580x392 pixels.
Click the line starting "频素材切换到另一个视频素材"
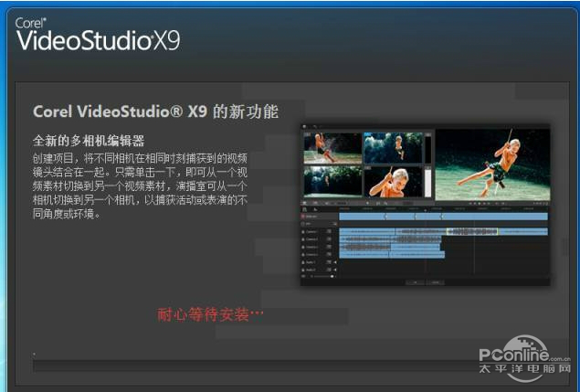click(x=140, y=185)
